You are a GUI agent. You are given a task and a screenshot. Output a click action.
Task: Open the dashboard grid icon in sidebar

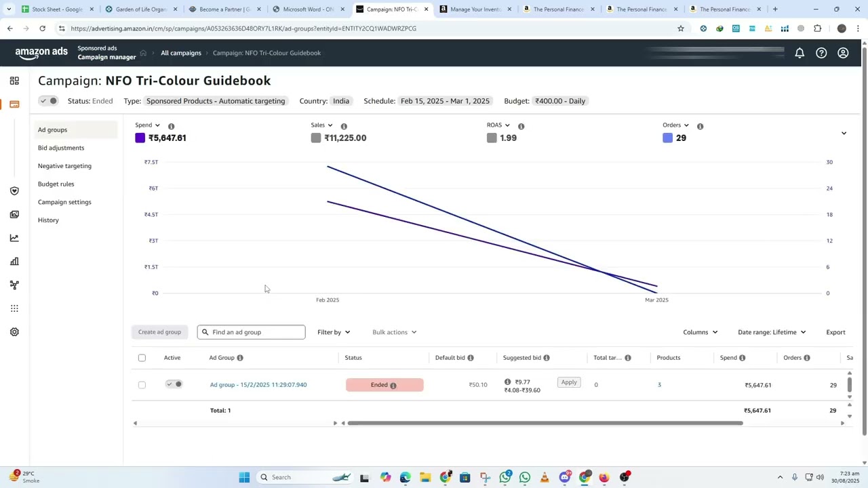[x=14, y=81]
